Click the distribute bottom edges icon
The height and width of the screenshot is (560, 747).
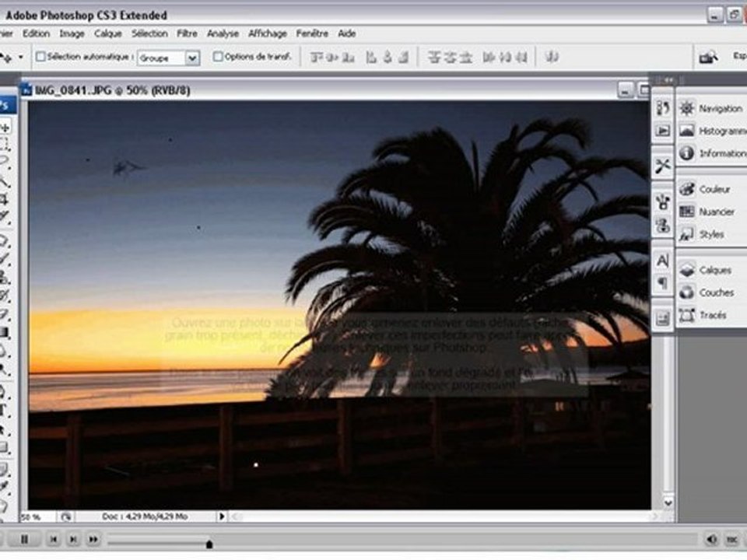coord(466,58)
